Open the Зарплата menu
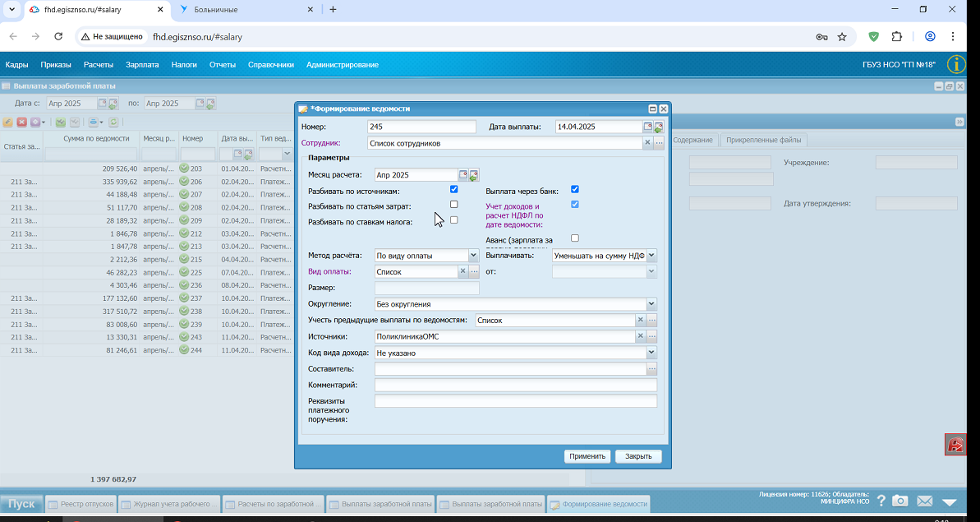Viewport: 980px width, 522px height. [142, 64]
